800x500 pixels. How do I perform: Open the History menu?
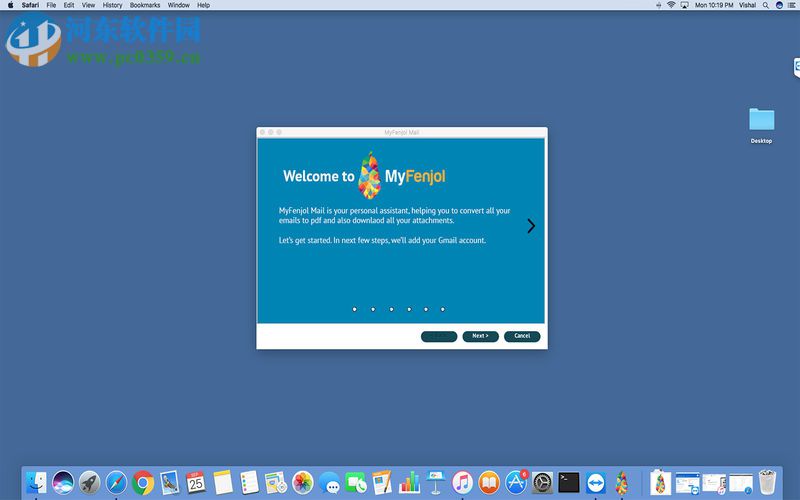click(x=112, y=5)
